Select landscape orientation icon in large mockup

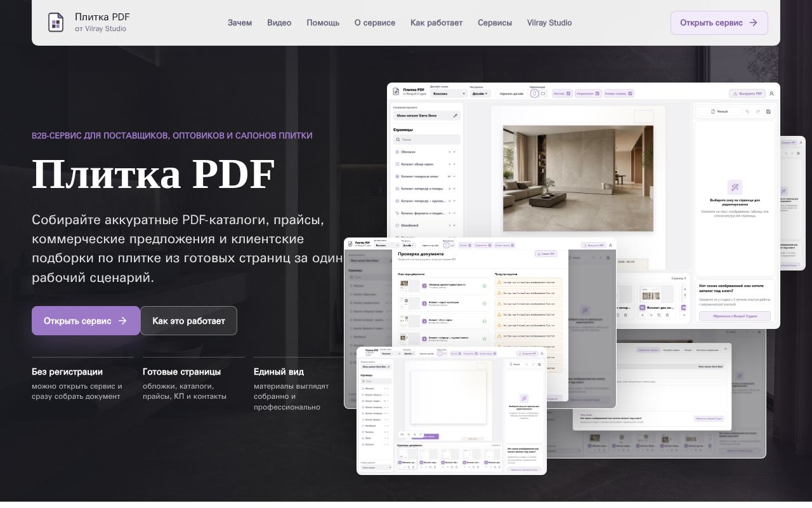coord(543,93)
